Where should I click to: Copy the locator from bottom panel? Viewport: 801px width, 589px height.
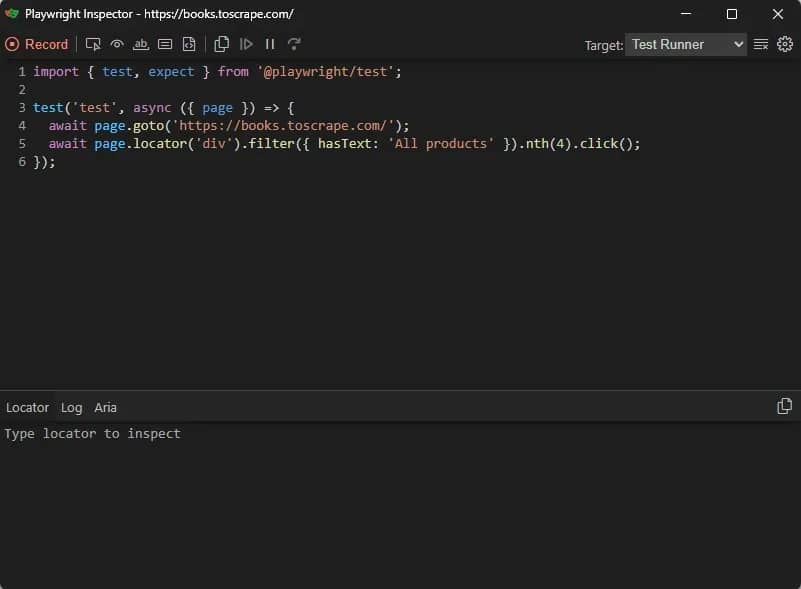point(784,407)
